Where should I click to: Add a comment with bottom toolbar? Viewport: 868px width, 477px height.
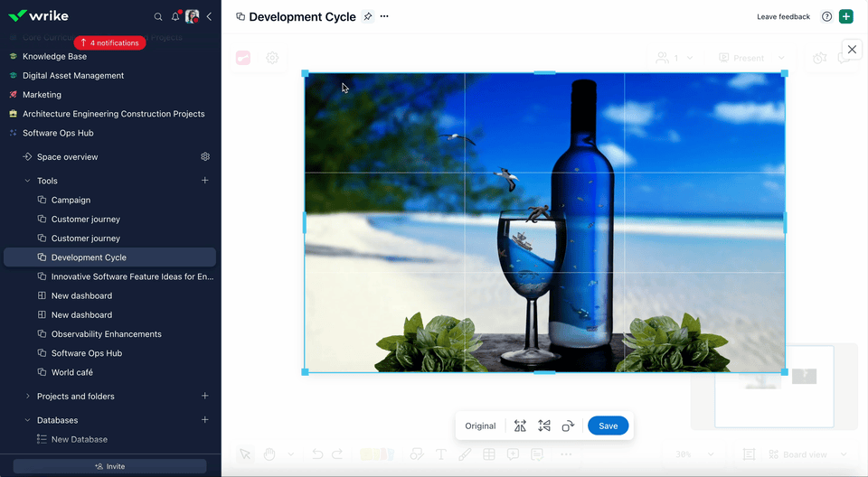(x=514, y=454)
